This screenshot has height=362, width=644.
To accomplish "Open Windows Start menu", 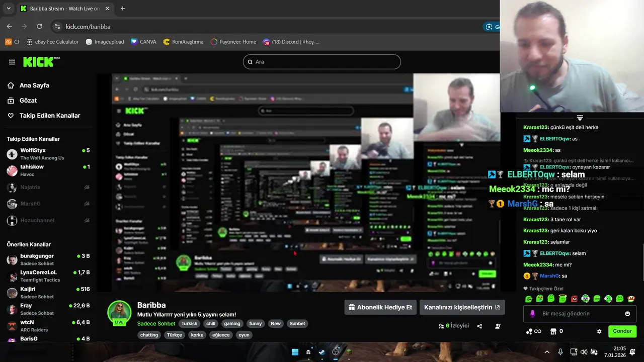I will coord(295,352).
